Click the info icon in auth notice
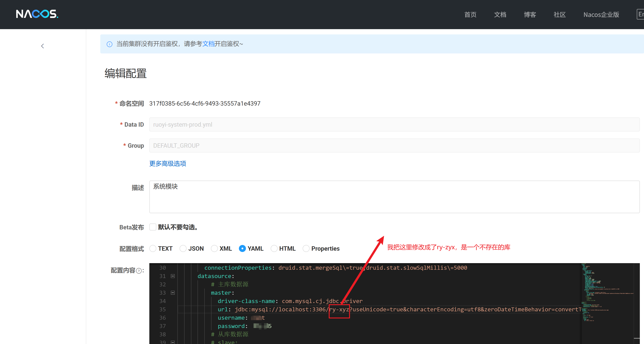Image resolution: width=644 pixels, height=344 pixels. click(x=109, y=44)
